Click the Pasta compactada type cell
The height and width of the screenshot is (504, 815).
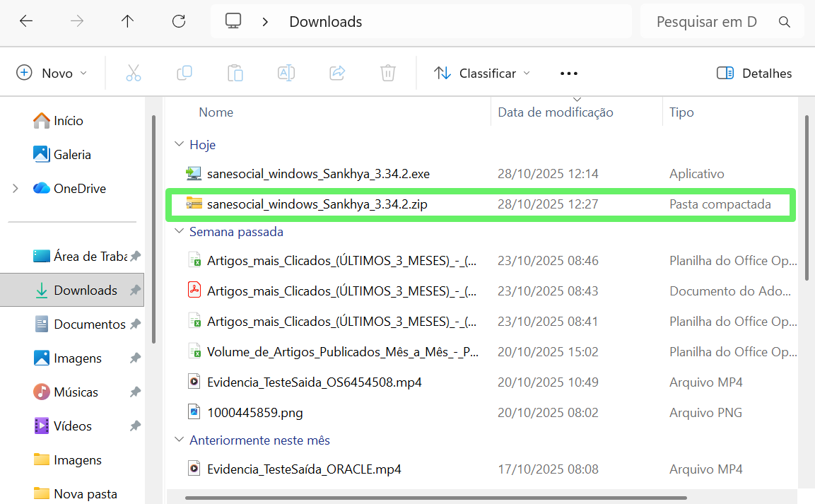[x=720, y=204]
